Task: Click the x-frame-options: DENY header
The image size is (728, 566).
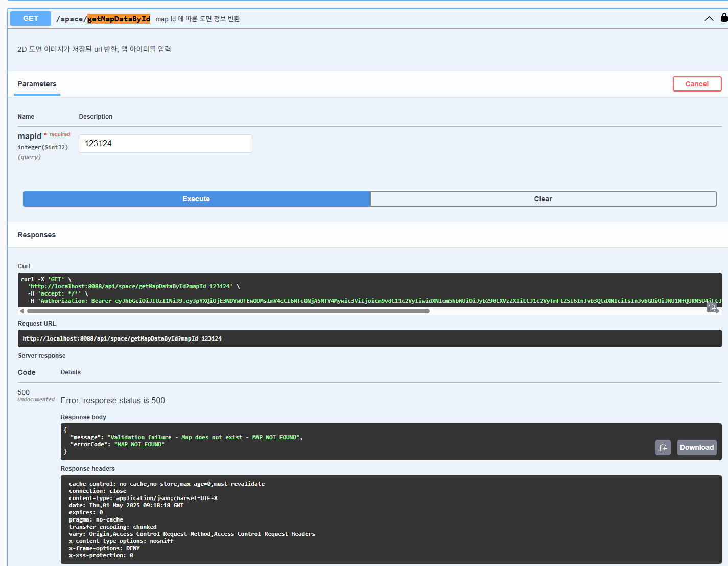Action: [104, 548]
